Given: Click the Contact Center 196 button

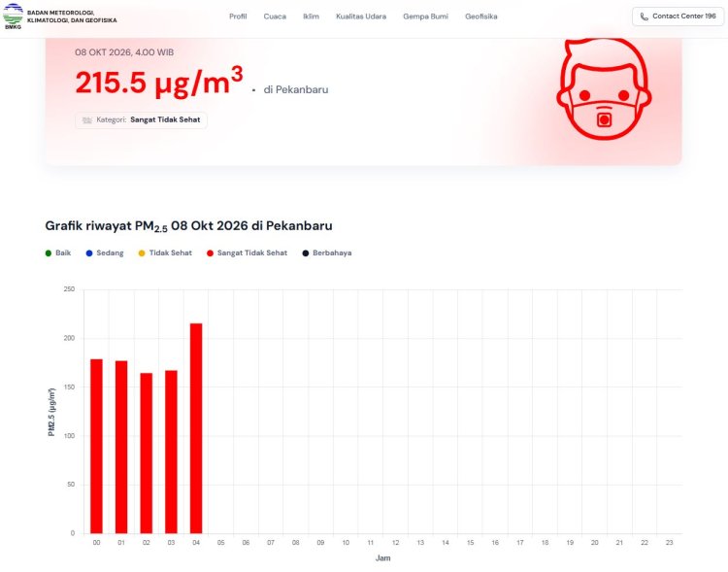Looking at the screenshot, I should pos(678,17).
